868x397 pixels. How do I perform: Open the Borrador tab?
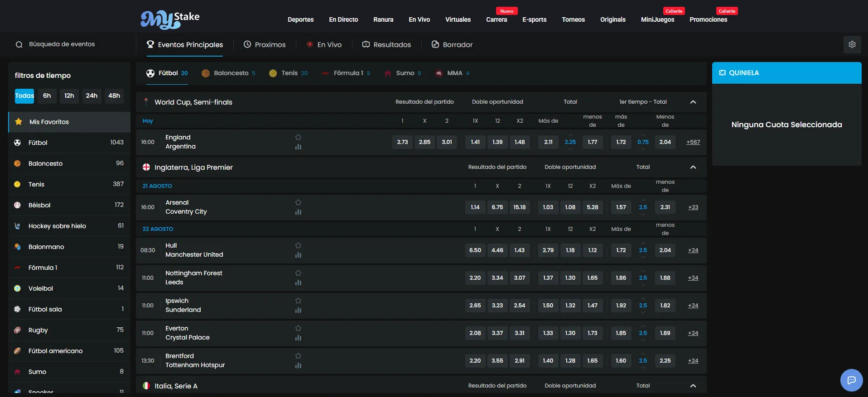(x=452, y=44)
